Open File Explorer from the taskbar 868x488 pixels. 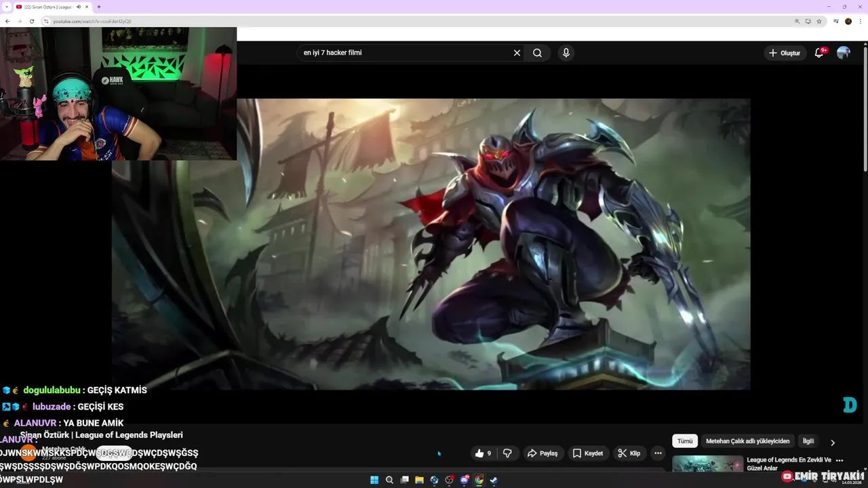419,480
